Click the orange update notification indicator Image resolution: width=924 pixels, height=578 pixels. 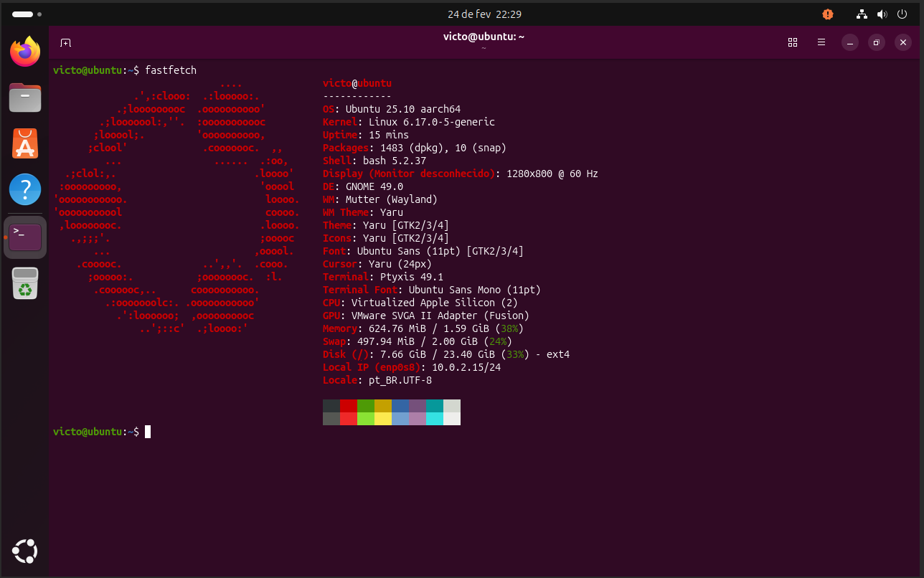[x=828, y=14]
